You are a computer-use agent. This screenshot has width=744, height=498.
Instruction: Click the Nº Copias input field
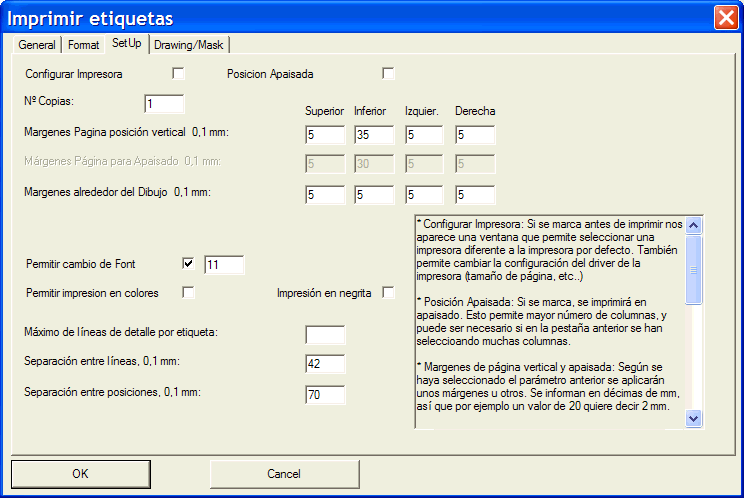165,104
